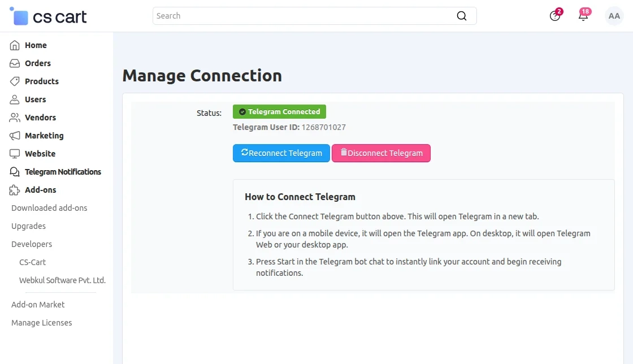Click the CS Cart logo
This screenshot has height=364, width=633.
48,16
